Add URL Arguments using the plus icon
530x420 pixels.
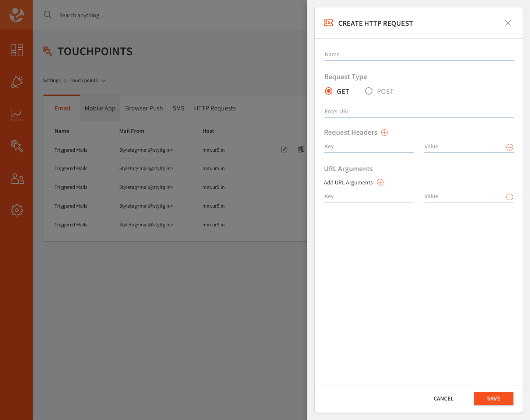pos(380,182)
